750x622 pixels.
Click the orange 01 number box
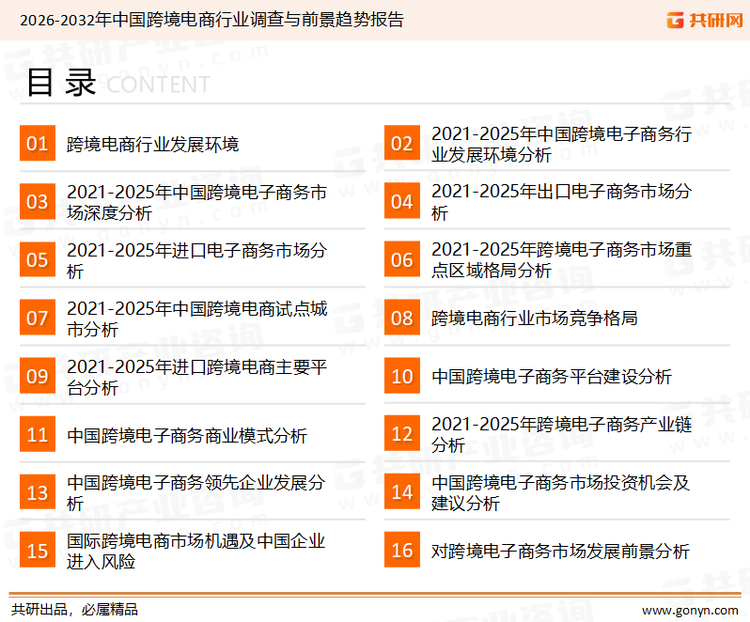click(x=37, y=143)
